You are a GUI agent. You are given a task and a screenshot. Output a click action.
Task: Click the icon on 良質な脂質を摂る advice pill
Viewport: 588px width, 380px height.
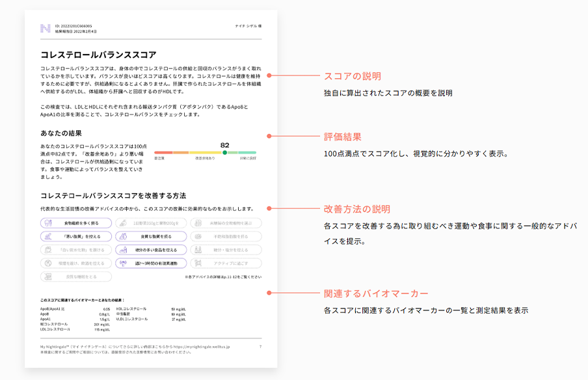coord(122,236)
